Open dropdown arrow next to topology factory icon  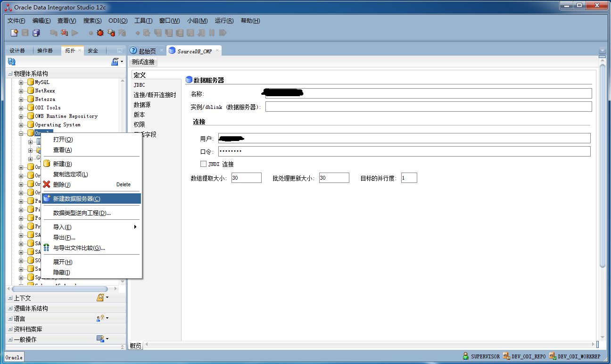pos(122,62)
